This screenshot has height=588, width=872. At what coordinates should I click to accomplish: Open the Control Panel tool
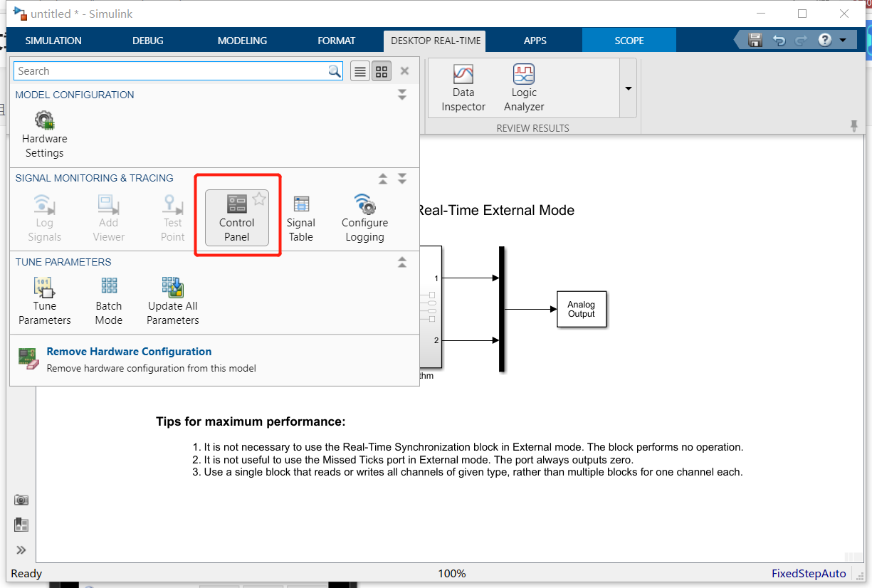point(237,218)
